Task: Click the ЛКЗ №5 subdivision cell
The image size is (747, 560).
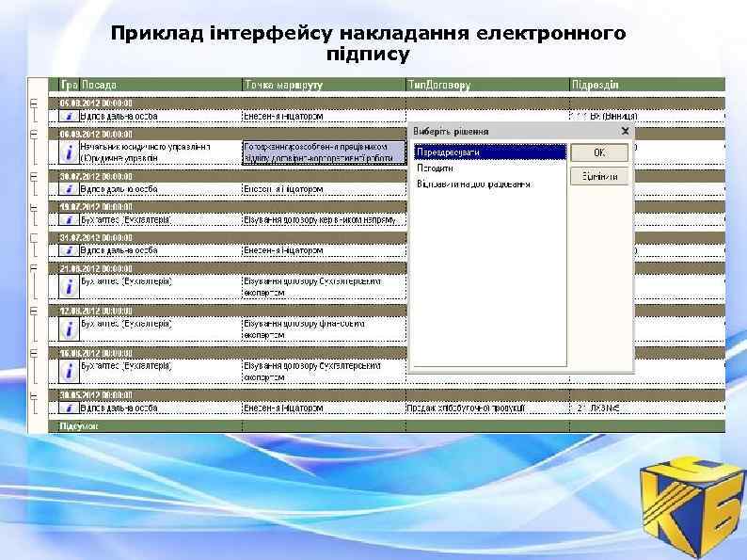Action: point(647,408)
